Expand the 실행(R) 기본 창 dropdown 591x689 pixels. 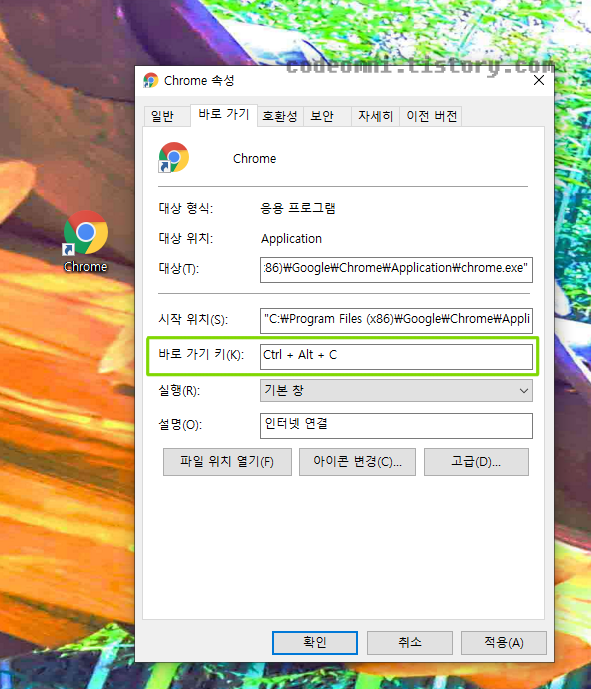396,390
